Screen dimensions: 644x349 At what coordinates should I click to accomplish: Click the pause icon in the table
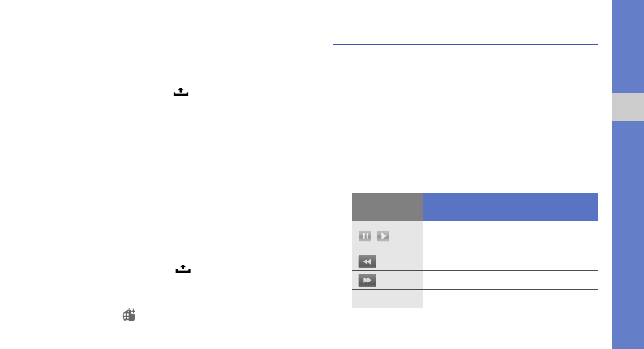(x=365, y=236)
